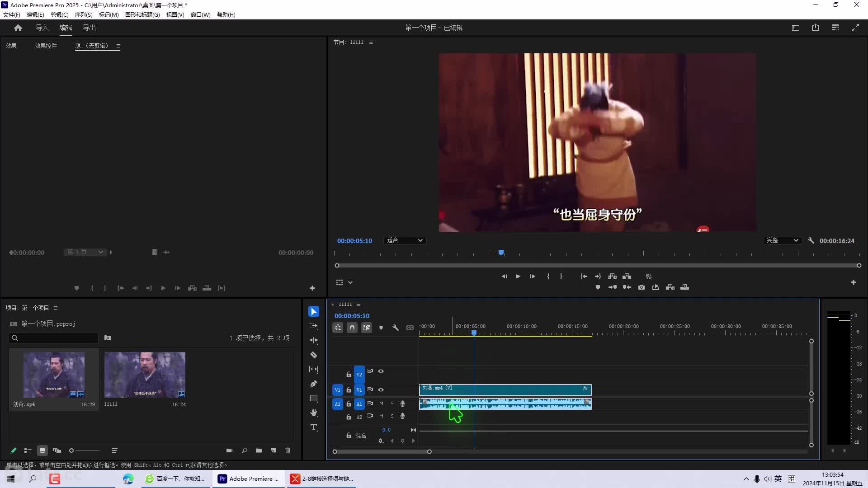Select the Hand tool
The height and width of the screenshot is (488, 868).
pyautogui.click(x=313, y=413)
